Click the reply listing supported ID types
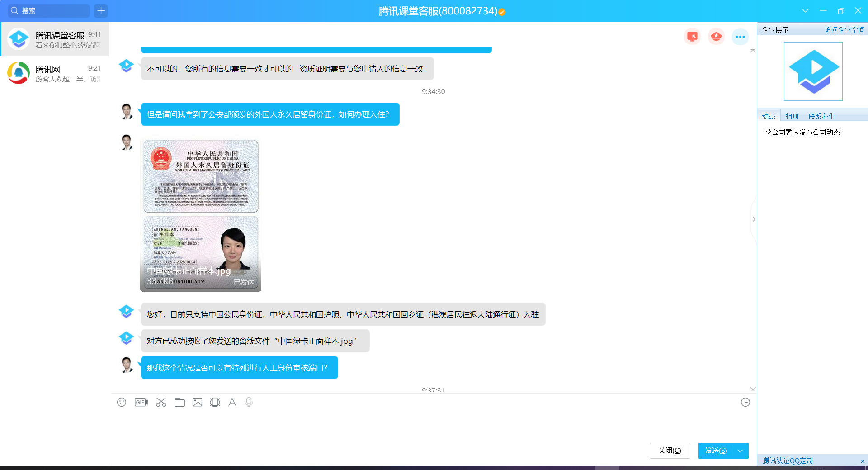 343,314
